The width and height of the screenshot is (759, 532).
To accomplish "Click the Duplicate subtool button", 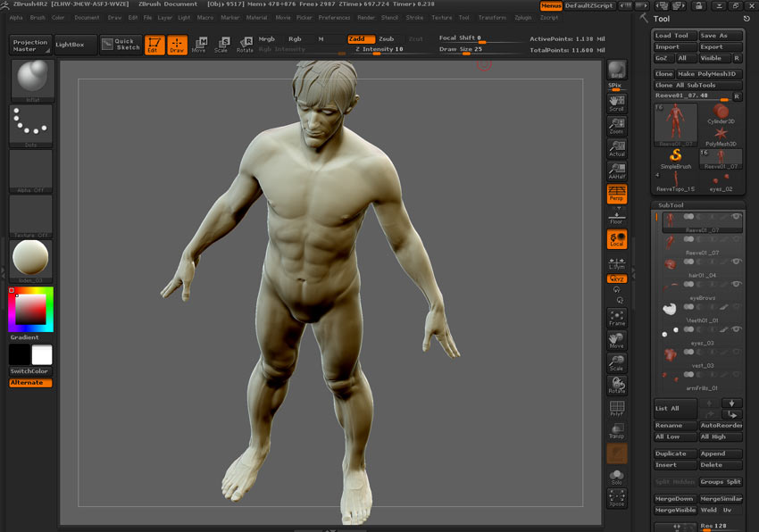I will coord(676,453).
